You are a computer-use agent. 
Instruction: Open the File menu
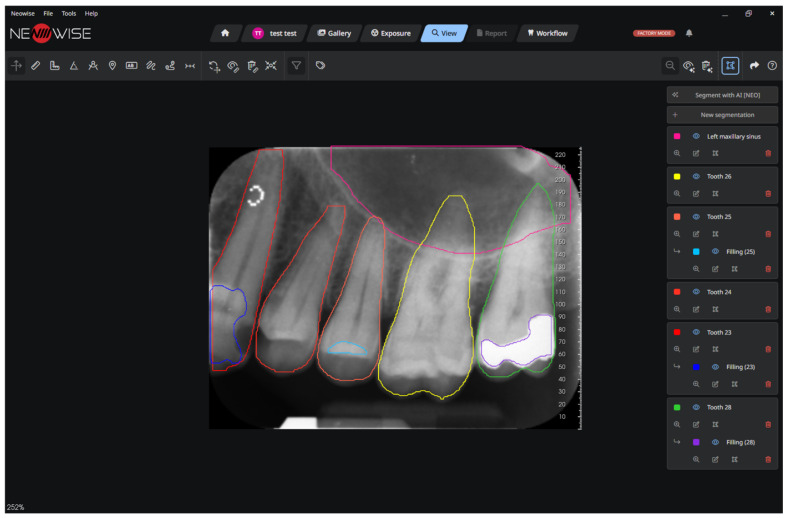pos(48,14)
